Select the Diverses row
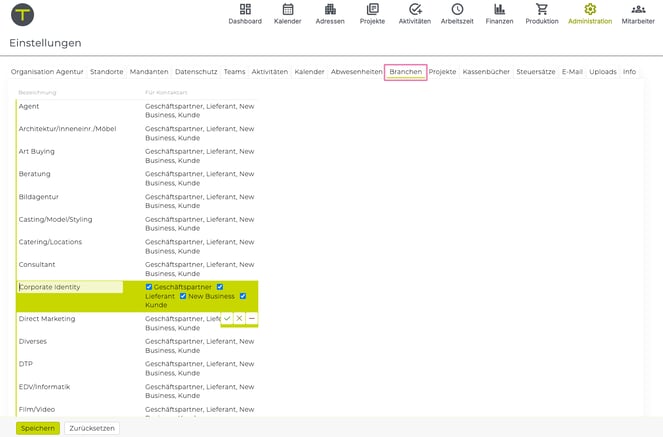663x437 pixels. [137, 346]
